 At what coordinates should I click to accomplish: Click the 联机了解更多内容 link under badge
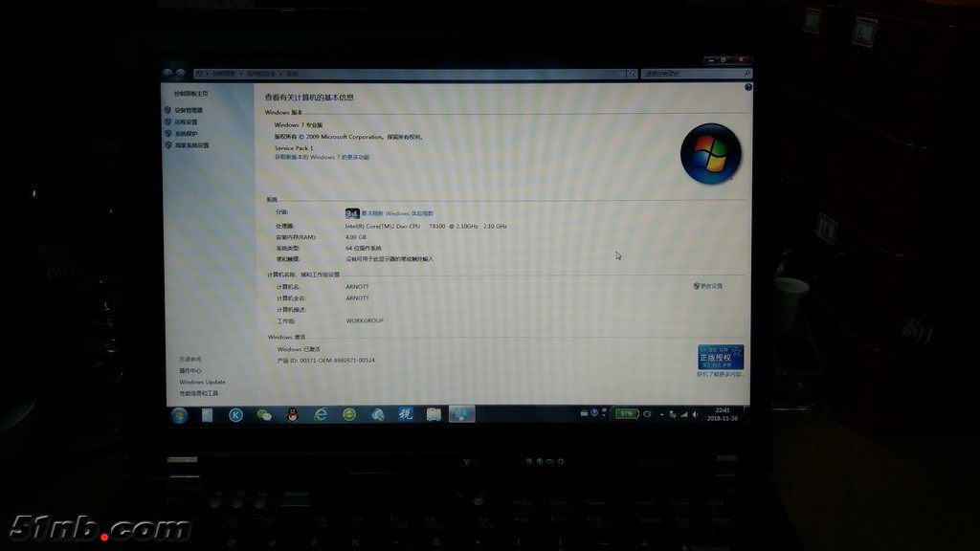[x=721, y=375]
